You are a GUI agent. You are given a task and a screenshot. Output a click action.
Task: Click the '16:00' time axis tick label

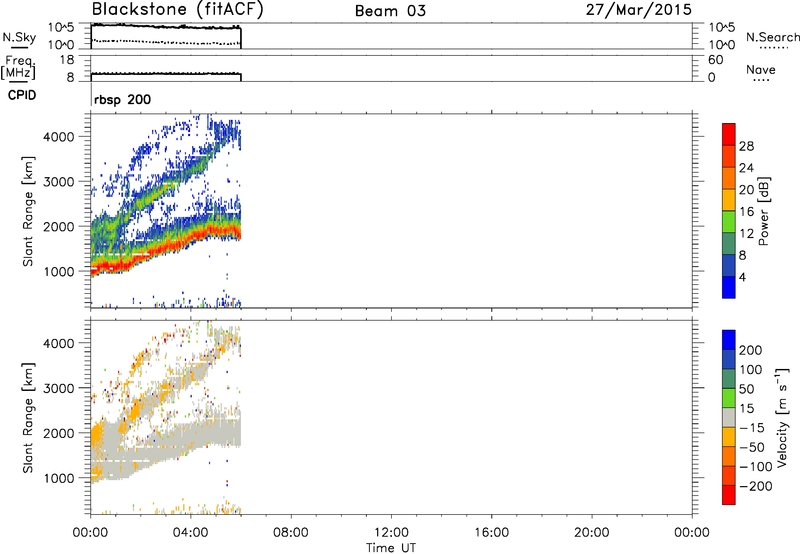pos(491,533)
